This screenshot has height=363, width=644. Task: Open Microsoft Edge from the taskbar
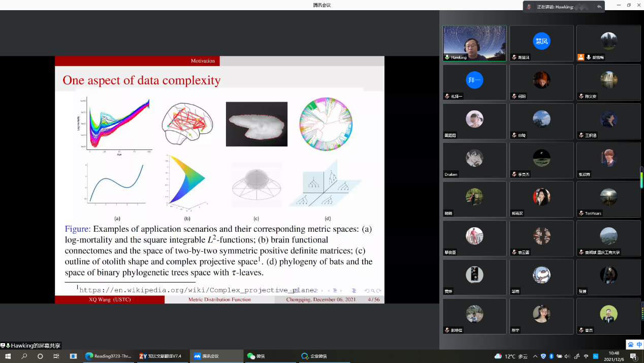[109, 356]
